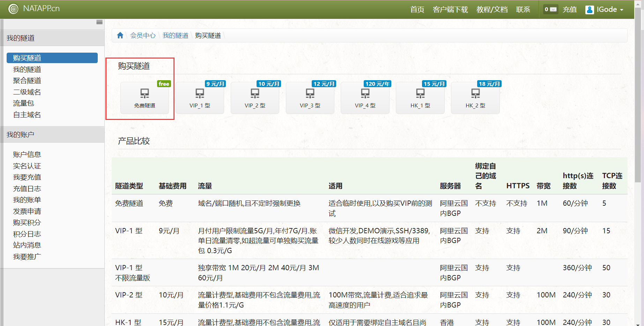The height and width of the screenshot is (326, 644).
Task: Click the 9元/月 price cell
Action: pos(169,231)
